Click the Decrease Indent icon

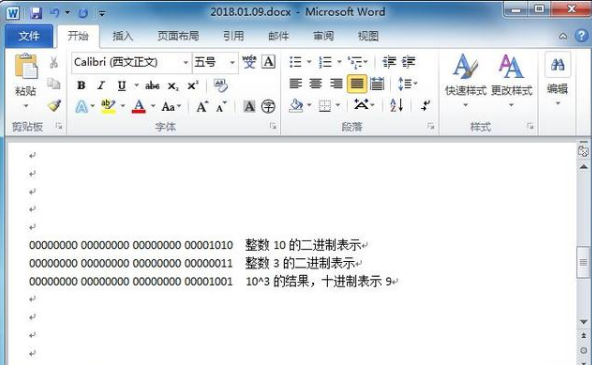pos(389,62)
